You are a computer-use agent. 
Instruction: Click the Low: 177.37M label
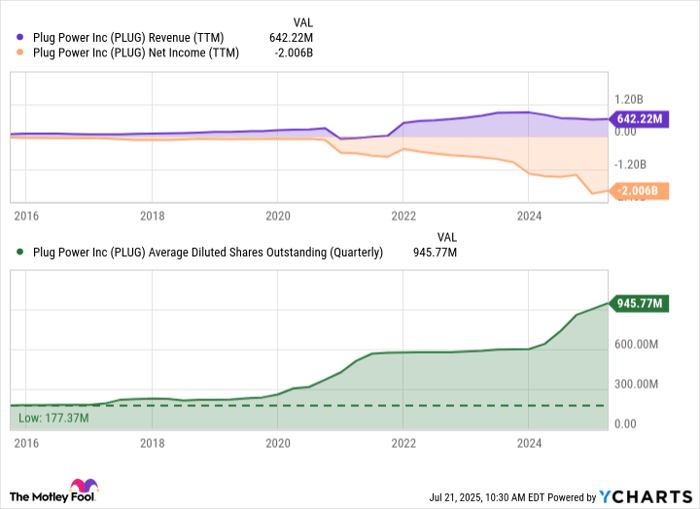[54, 418]
